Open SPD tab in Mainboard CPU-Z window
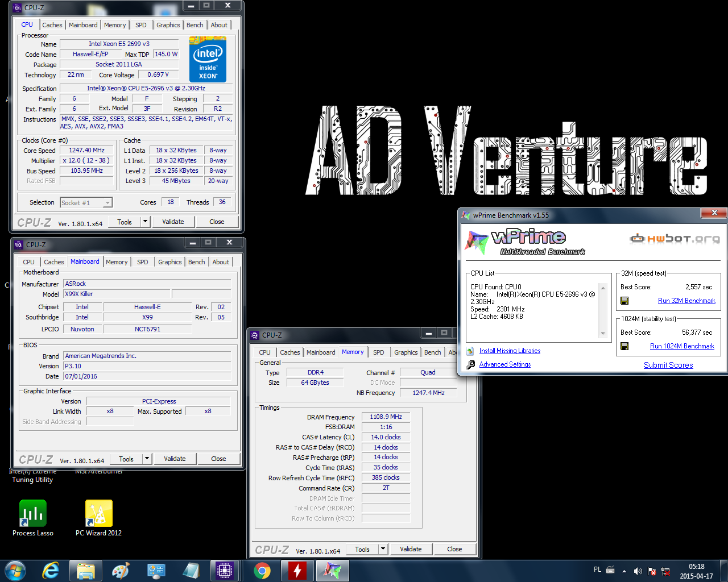Viewport: 728px width, 582px height. point(143,262)
